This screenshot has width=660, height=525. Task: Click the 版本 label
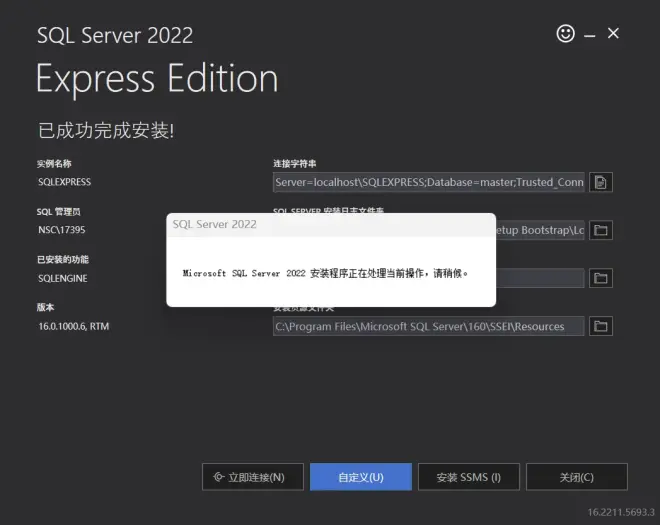(45, 307)
